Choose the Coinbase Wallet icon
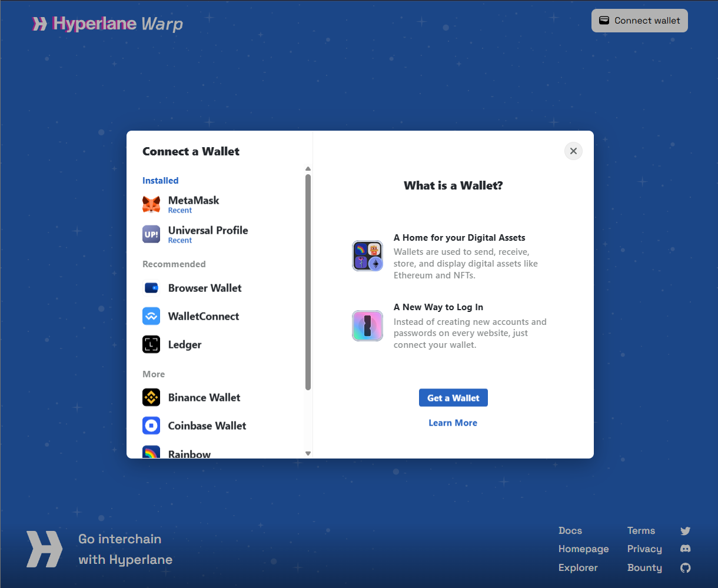718x588 pixels. tap(151, 426)
